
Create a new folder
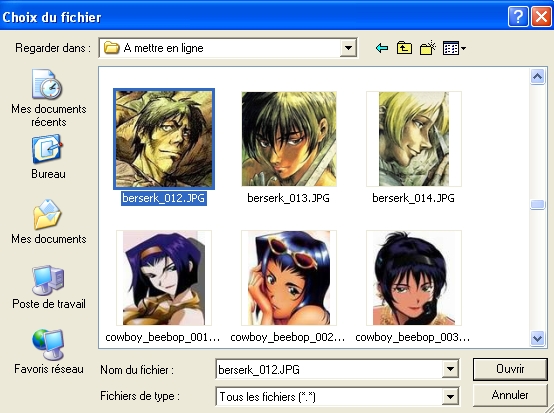[428, 48]
